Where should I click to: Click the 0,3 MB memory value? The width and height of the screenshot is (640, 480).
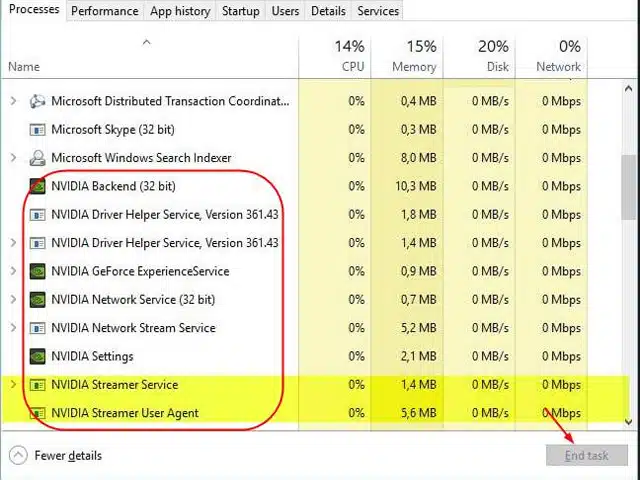click(x=418, y=130)
